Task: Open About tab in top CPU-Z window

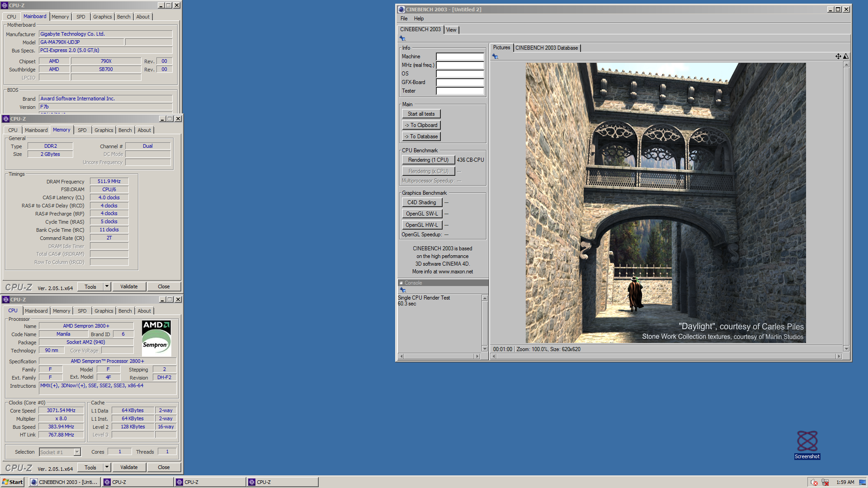Action: [143, 17]
